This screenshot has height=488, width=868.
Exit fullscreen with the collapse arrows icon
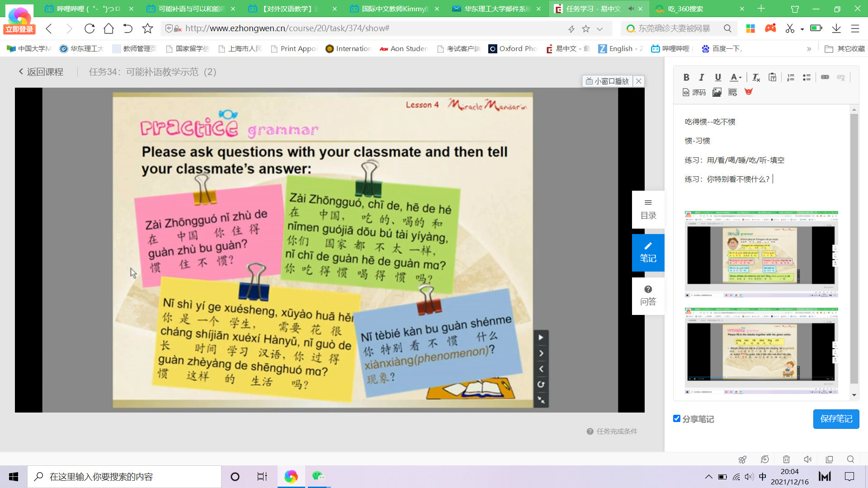click(x=541, y=400)
